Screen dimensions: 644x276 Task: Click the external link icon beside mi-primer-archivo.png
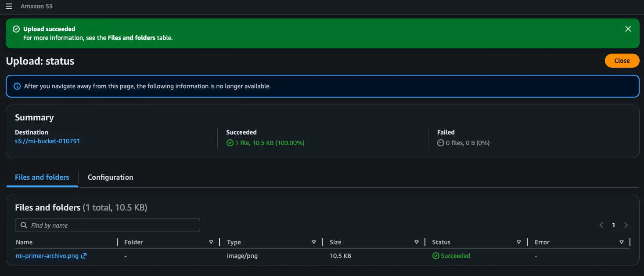pyautogui.click(x=84, y=256)
